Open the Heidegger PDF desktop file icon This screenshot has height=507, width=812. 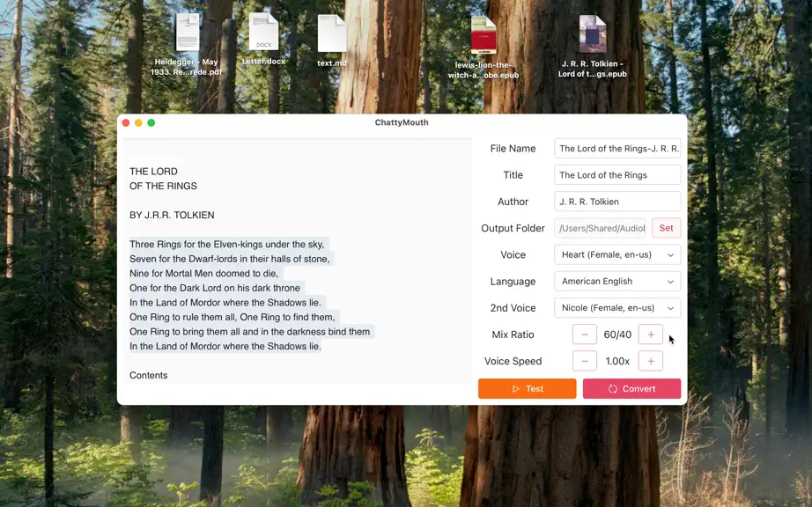tap(187, 32)
